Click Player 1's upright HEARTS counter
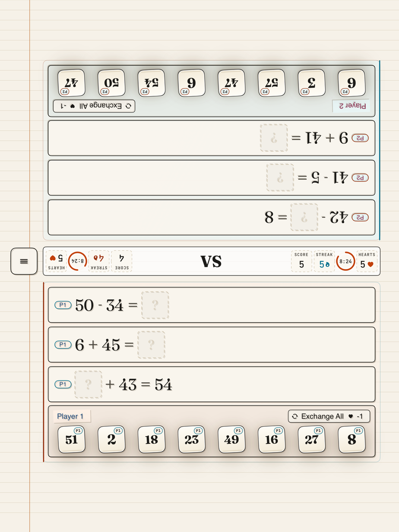The image size is (399, 532). (367, 261)
